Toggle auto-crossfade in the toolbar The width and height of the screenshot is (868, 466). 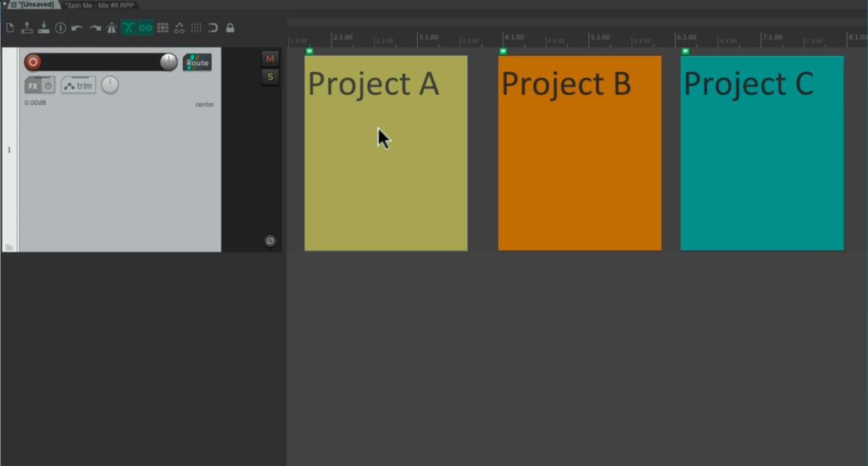(129, 28)
